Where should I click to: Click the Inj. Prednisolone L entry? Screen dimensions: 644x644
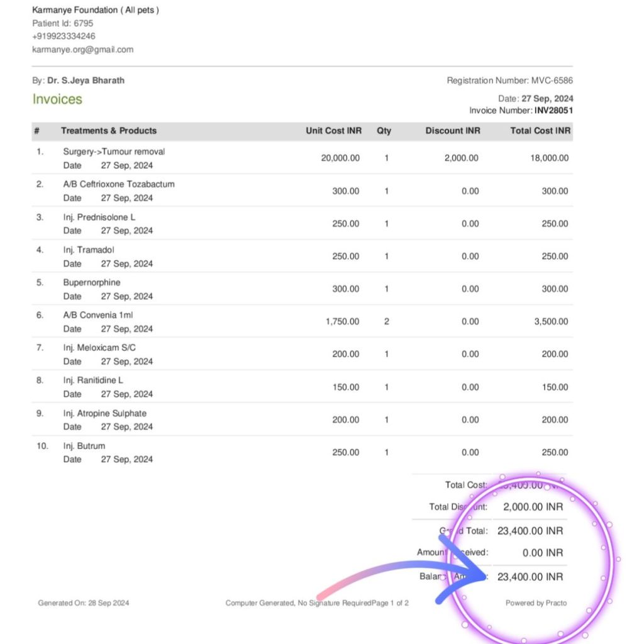(99, 217)
